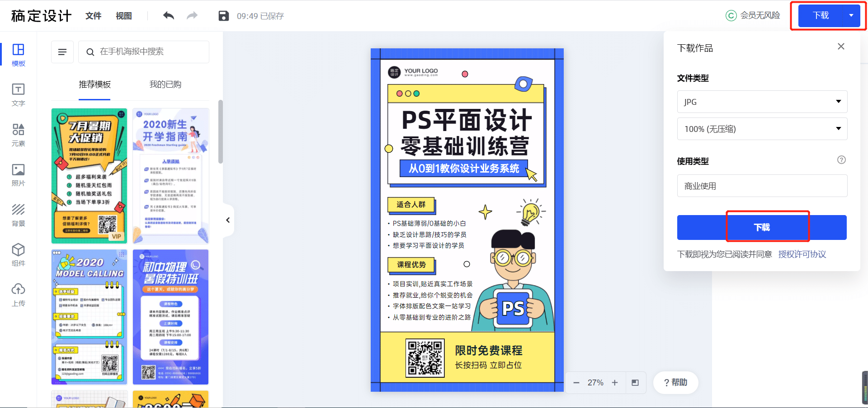Click the undo arrow icon

pos(169,16)
